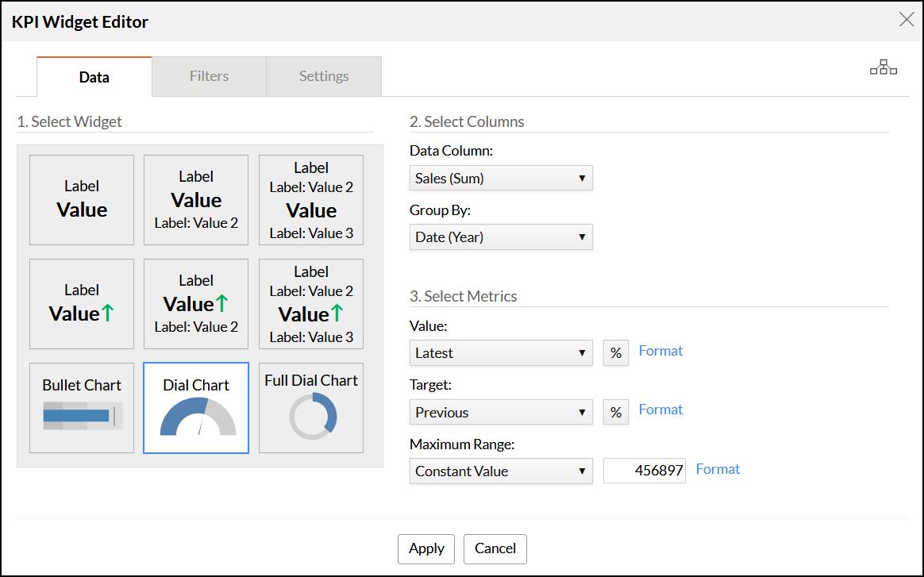Select the Bullet Chart widget
Screen dimensions: 924x577
(x=82, y=407)
